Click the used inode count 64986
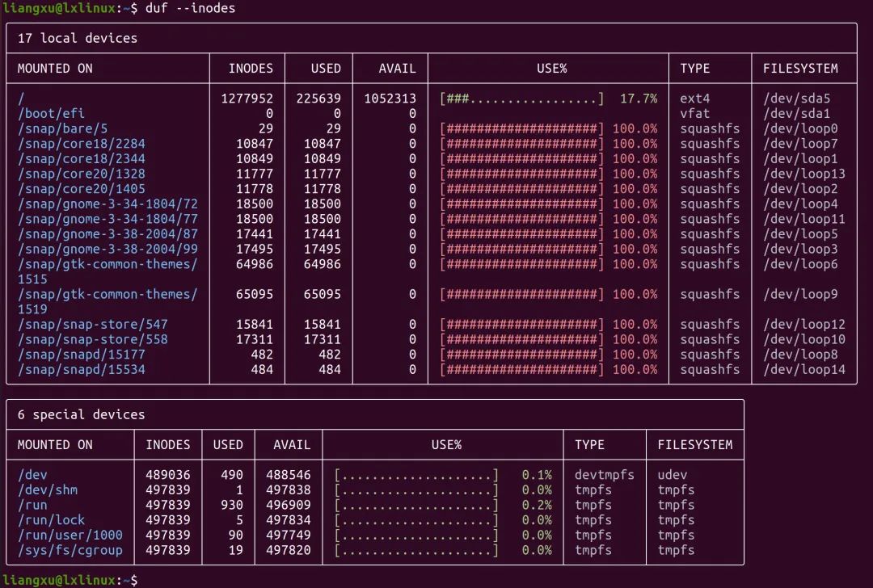This screenshot has height=588, width=873. coord(322,263)
